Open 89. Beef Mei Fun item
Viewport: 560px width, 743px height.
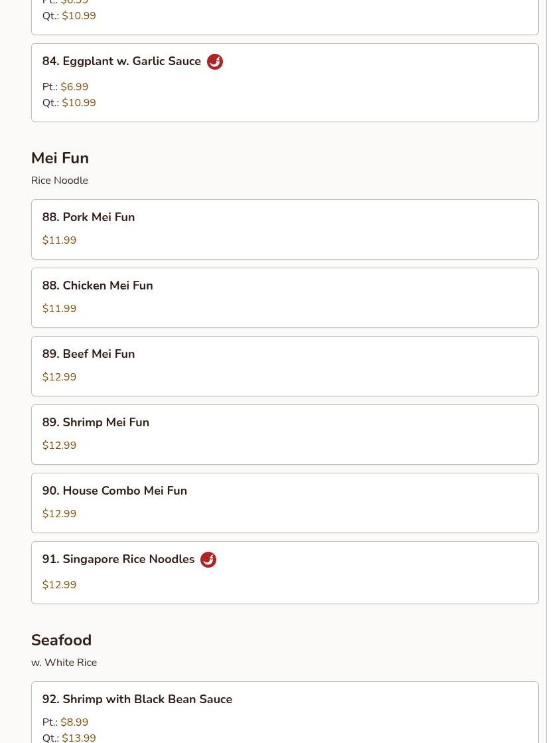tap(285, 367)
